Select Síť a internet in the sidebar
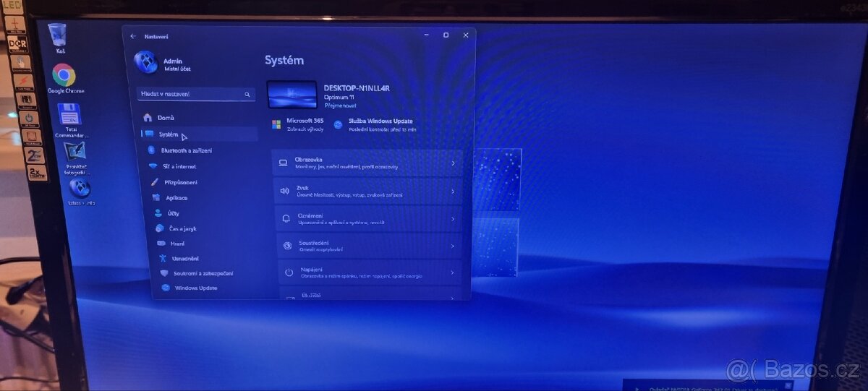Image resolution: width=868 pixels, height=391 pixels. (x=179, y=166)
